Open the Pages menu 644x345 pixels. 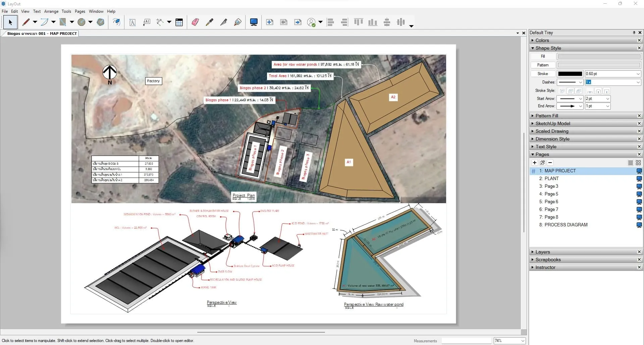click(80, 11)
